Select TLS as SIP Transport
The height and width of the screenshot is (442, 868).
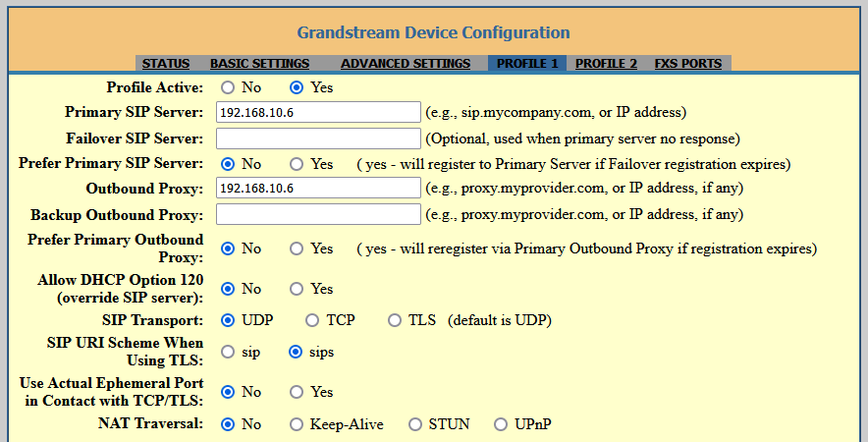[x=395, y=320]
